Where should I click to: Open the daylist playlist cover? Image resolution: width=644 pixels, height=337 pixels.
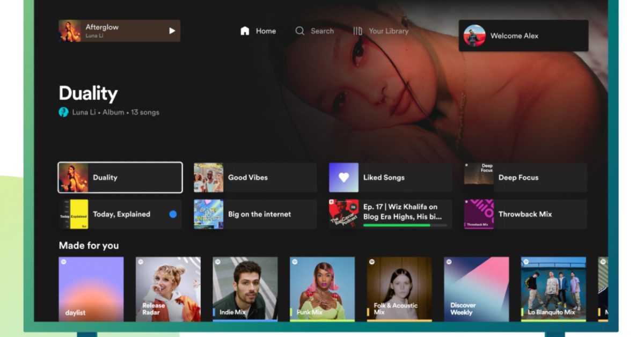(91, 289)
